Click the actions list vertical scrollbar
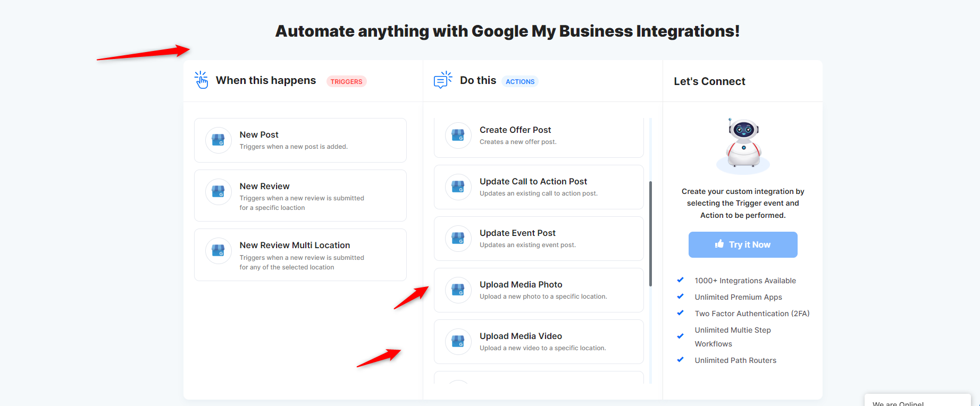The image size is (980, 406). coord(650,234)
